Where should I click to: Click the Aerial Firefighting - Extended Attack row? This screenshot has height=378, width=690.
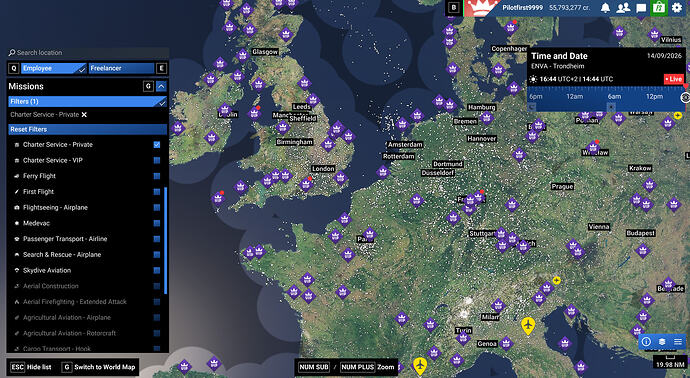tap(87, 302)
